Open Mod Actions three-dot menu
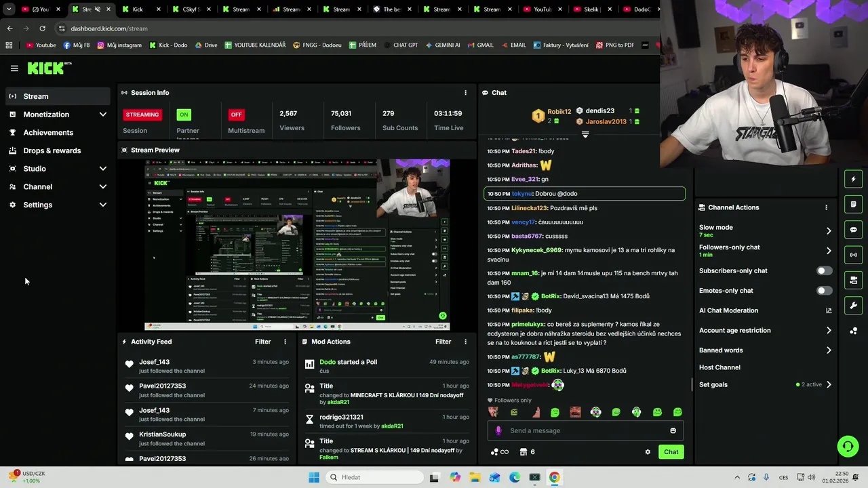This screenshot has width=868, height=488. pyautogui.click(x=465, y=342)
